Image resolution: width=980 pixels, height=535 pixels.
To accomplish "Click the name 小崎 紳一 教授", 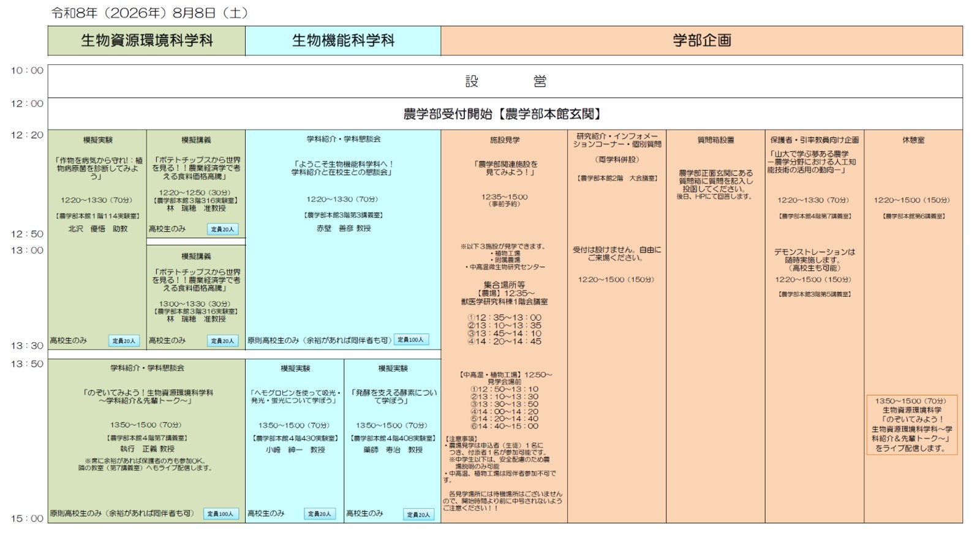I will pyautogui.click(x=295, y=449).
